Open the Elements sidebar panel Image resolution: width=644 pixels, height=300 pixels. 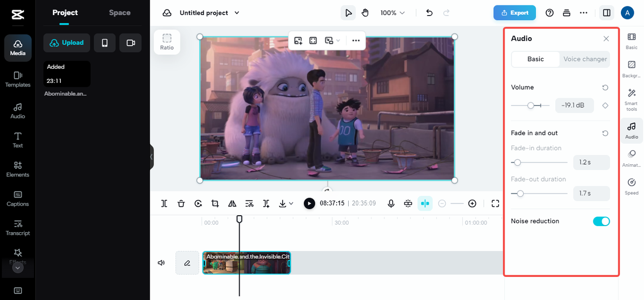pyautogui.click(x=18, y=169)
